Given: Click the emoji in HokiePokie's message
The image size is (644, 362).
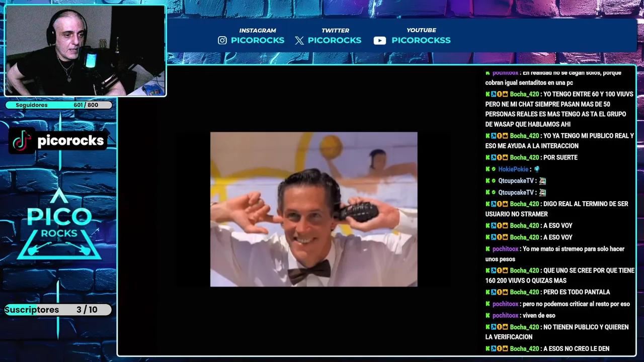Looking at the screenshot, I should 536,169.
